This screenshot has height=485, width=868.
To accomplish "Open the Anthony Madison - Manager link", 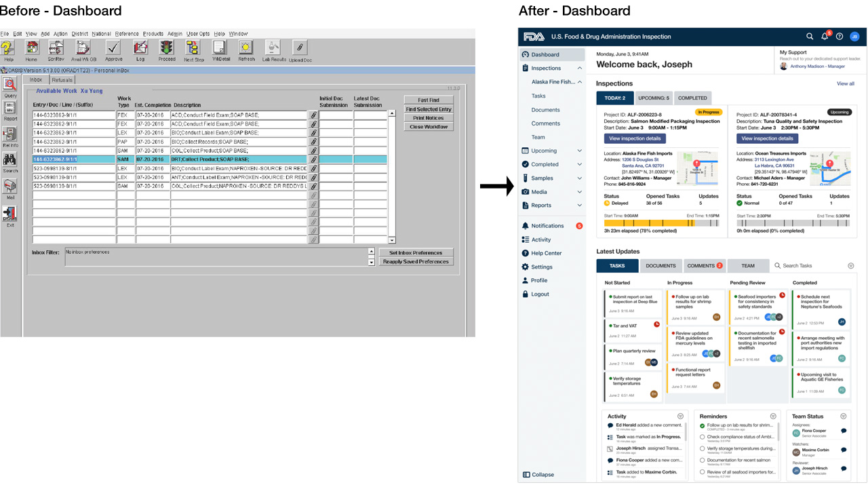I will 818,66.
